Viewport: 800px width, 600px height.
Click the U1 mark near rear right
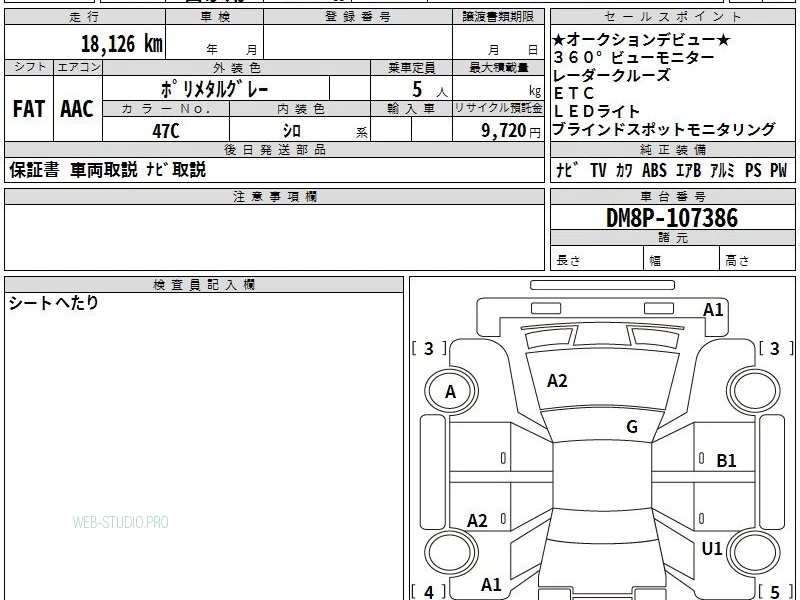point(712,548)
